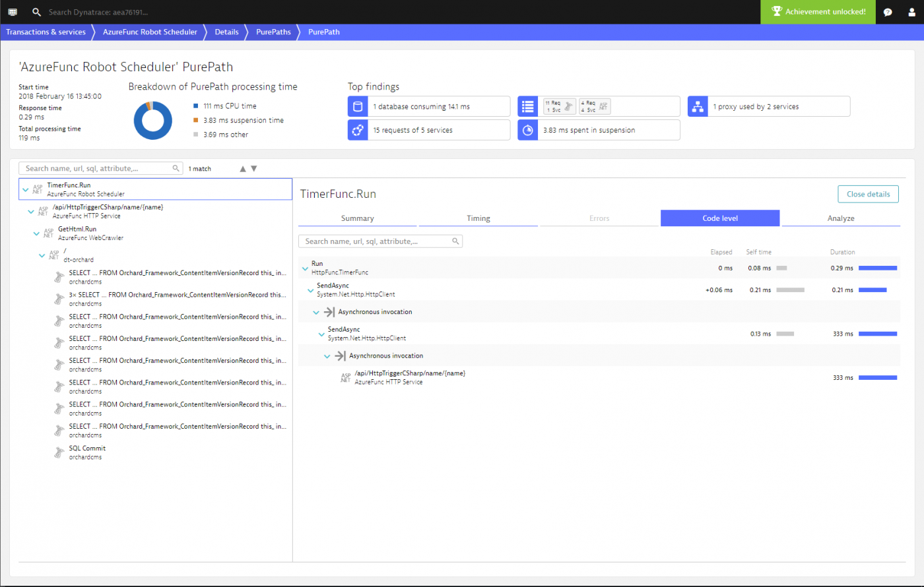
Task: Click the Close details button
Action: [868, 194]
